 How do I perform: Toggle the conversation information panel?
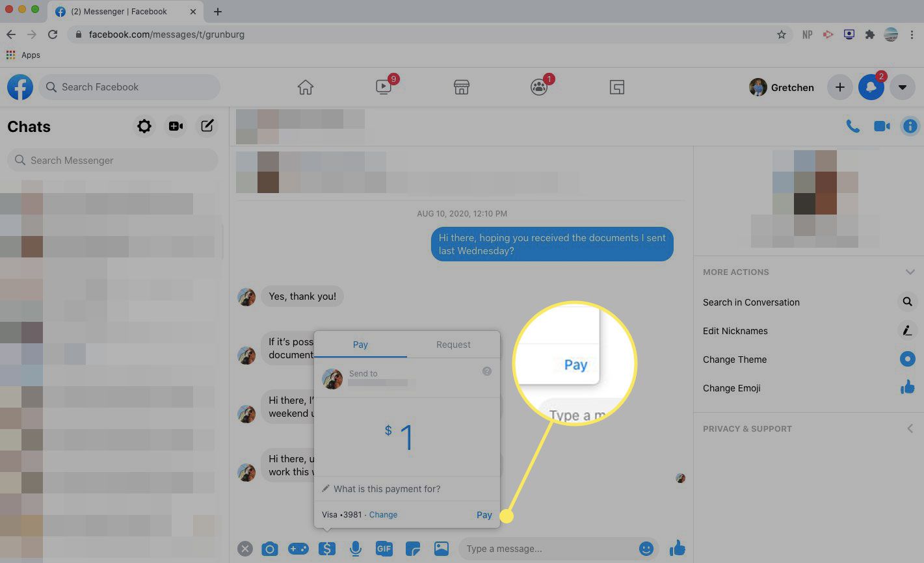point(910,126)
